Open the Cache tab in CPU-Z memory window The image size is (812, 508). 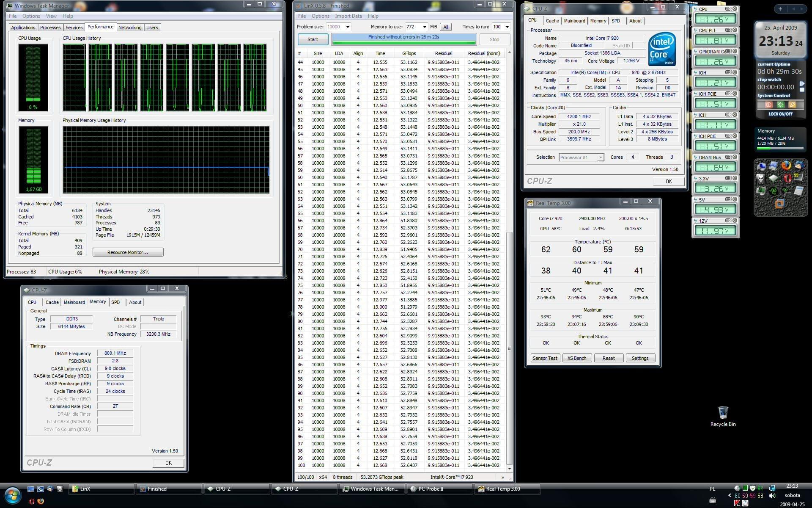pos(52,302)
